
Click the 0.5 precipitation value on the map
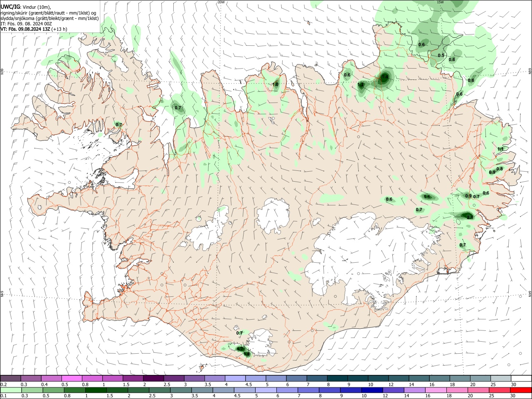click(441, 56)
